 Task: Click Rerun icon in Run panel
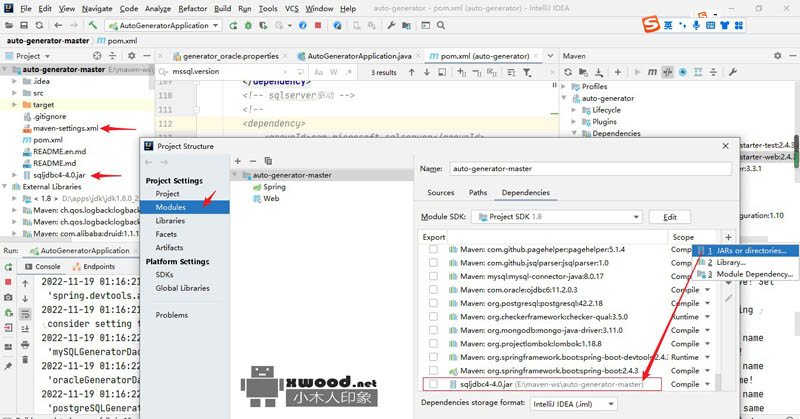tap(8, 267)
